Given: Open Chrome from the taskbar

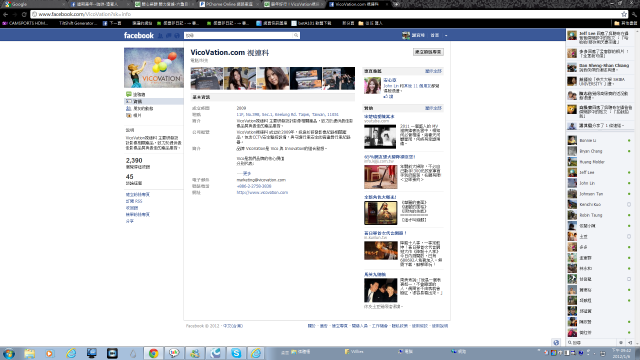Looking at the screenshot, I should 153,353.
